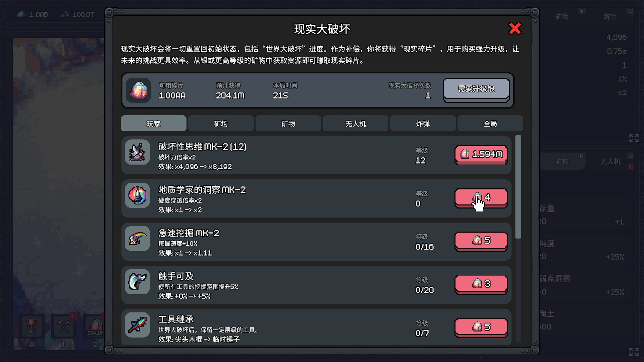Screen dimensions: 644x362
Task: Click the tentacle icon of 触手可及
Action: point(137,282)
